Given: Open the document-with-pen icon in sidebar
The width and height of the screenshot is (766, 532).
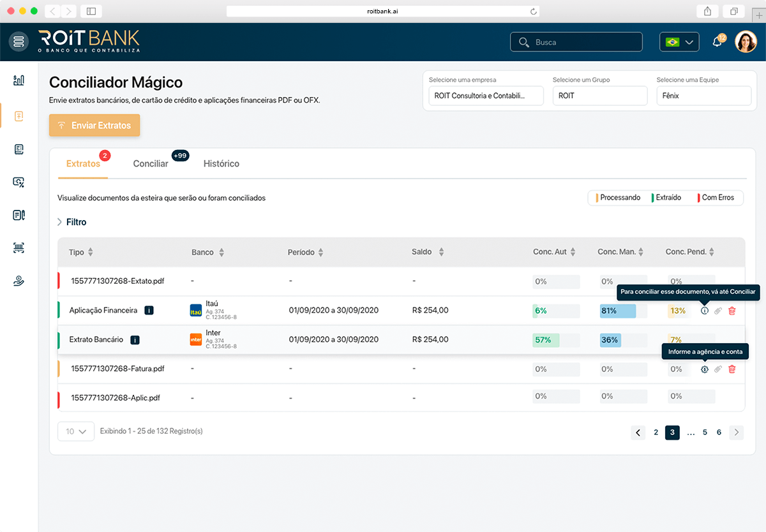Looking at the screenshot, I should [x=19, y=215].
